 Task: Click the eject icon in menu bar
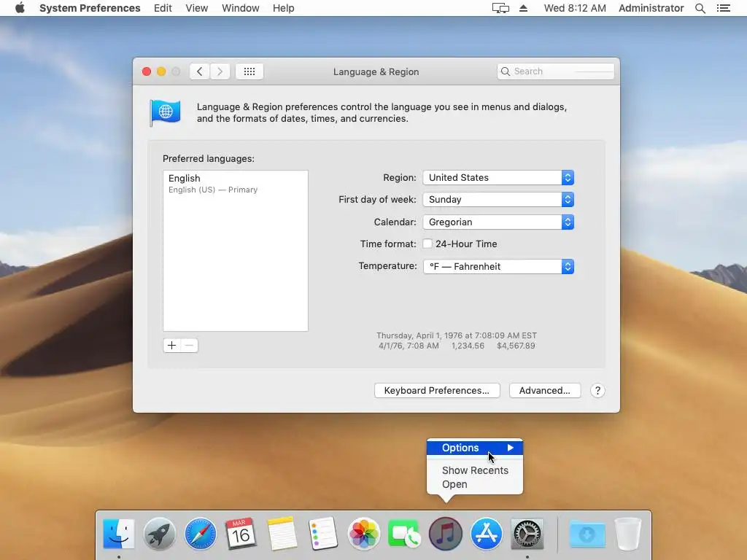pos(523,8)
